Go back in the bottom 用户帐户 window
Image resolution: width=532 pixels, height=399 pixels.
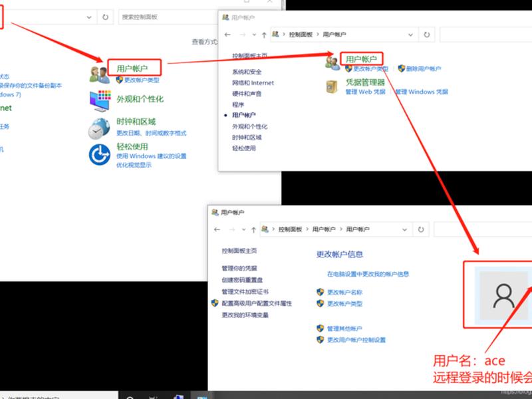coord(217,229)
